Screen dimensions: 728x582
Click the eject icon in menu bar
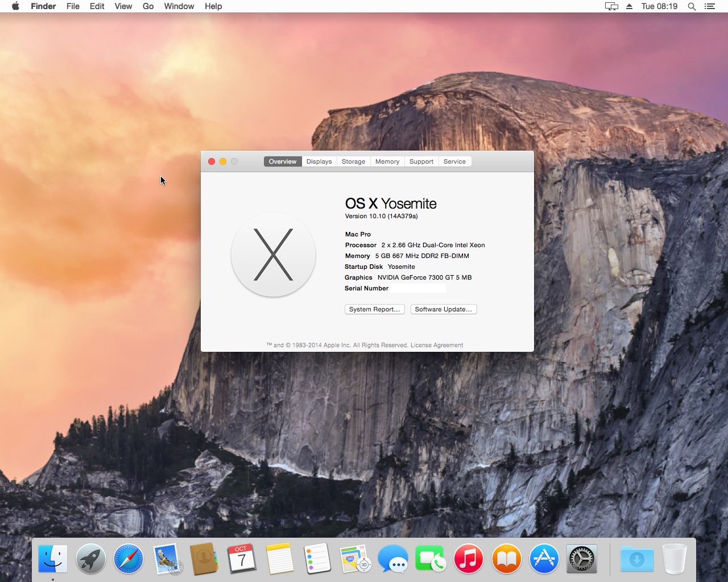coord(629,6)
